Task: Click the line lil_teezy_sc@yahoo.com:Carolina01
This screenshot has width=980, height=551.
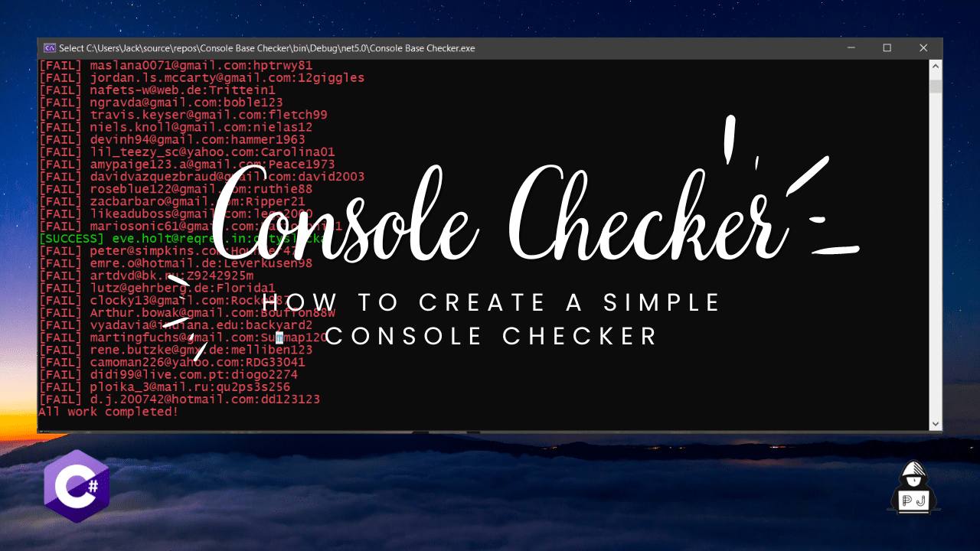Action: click(187, 152)
